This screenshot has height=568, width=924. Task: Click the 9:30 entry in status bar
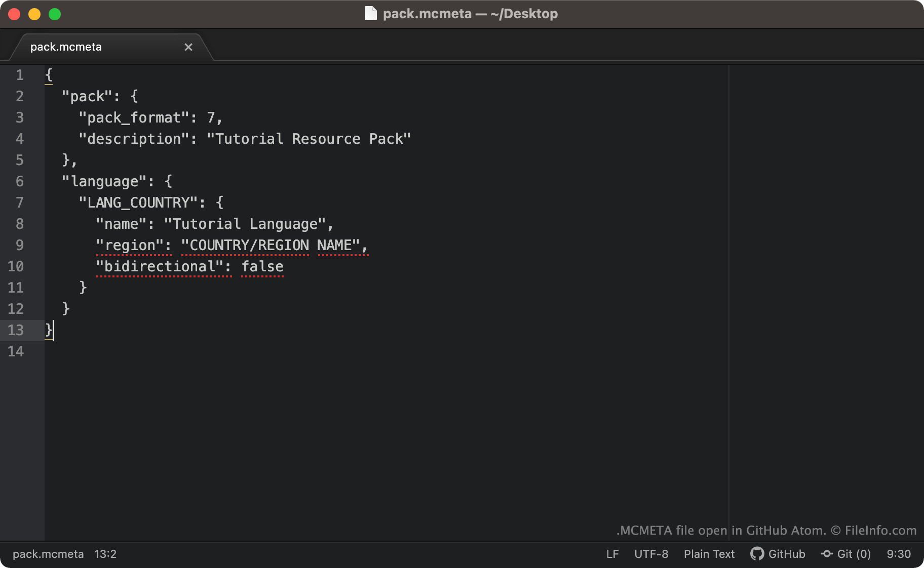point(899,554)
